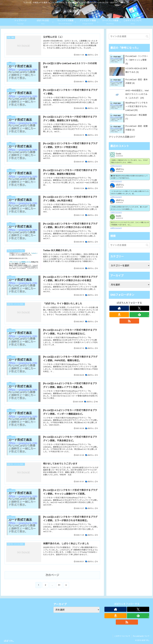This screenshot has height=644, width=153.
Task: Click the author avatar on the サイト復旧いたしました post
Action: click(x=86, y=321)
